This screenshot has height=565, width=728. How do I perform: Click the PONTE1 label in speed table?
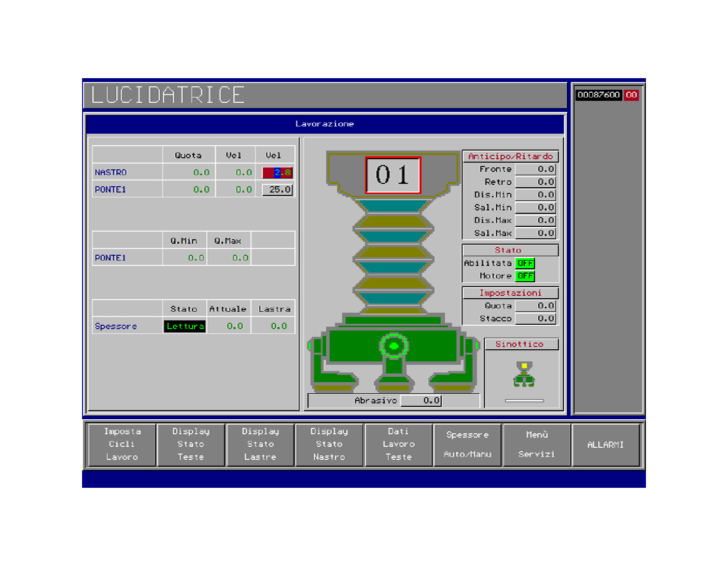[x=110, y=190]
